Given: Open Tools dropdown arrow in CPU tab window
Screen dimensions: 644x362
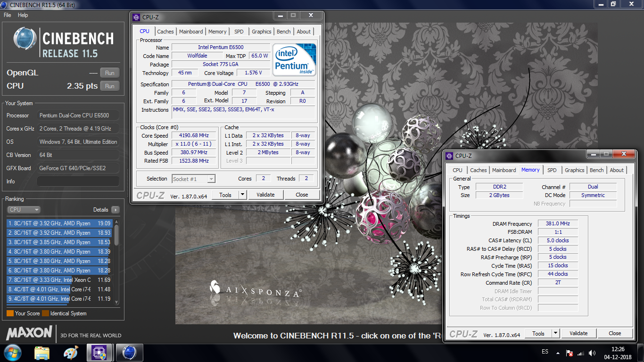Looking at the screenshot, I should [243, 195].
